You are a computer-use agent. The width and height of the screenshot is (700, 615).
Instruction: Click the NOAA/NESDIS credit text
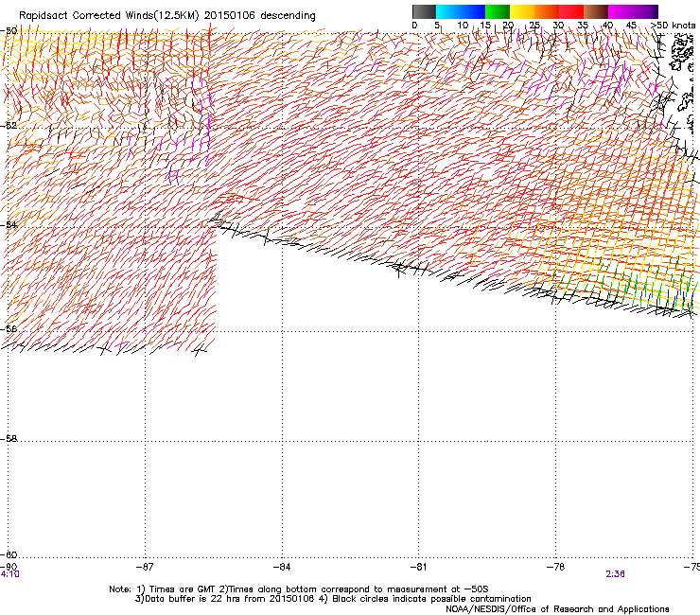pos(557,609)
